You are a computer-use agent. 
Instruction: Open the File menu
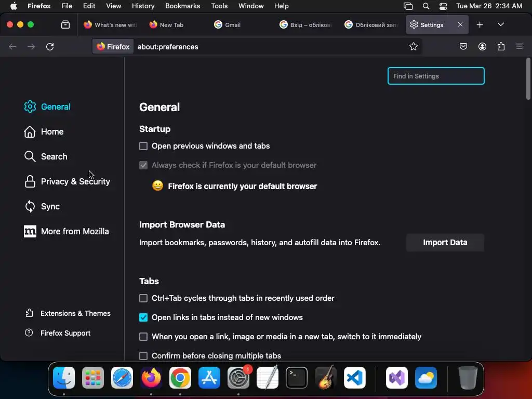coord(67,6)
